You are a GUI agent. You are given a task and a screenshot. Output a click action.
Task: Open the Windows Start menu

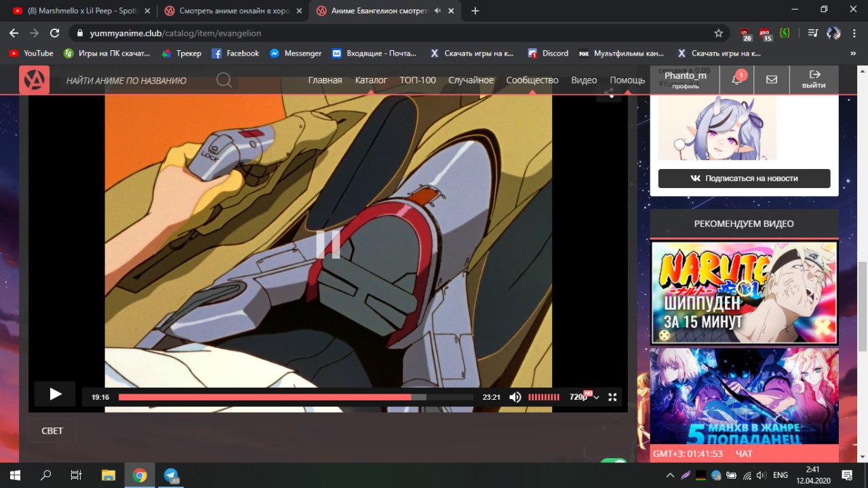(14, 475)
